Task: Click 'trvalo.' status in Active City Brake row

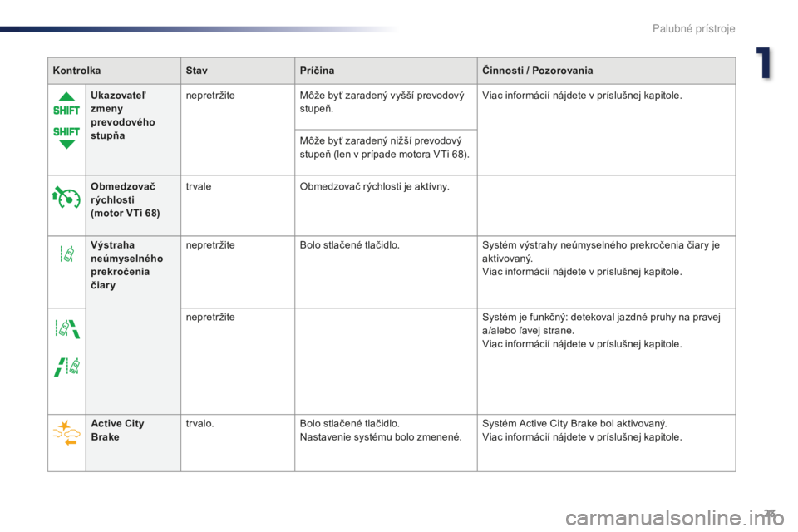Action: click(200, 424)
